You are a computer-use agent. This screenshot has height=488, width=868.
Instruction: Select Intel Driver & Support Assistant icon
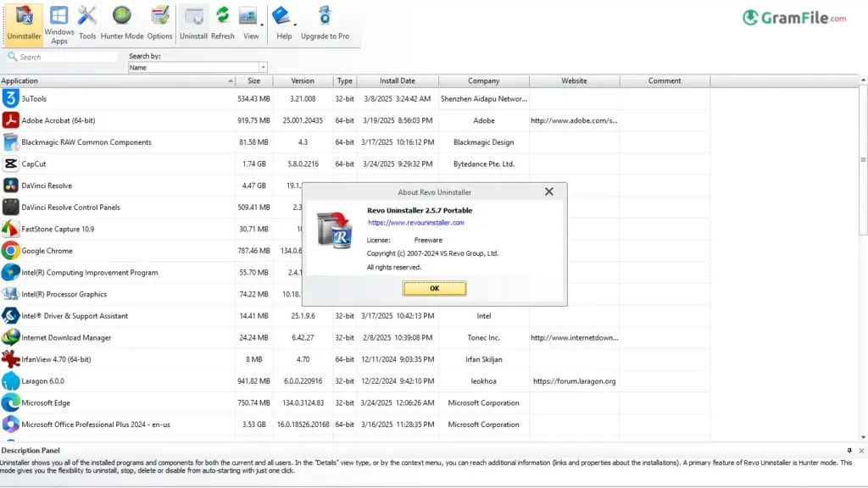pos(10,316)
